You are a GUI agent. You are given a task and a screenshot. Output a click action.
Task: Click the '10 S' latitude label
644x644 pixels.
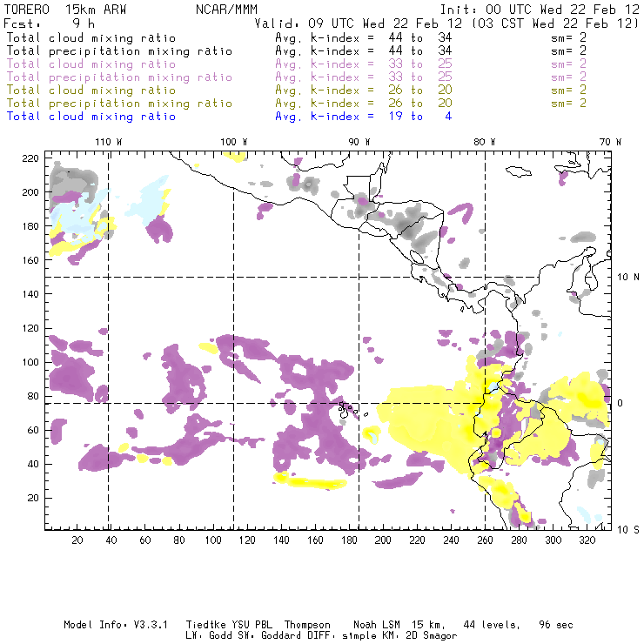(x=628, y=529)
